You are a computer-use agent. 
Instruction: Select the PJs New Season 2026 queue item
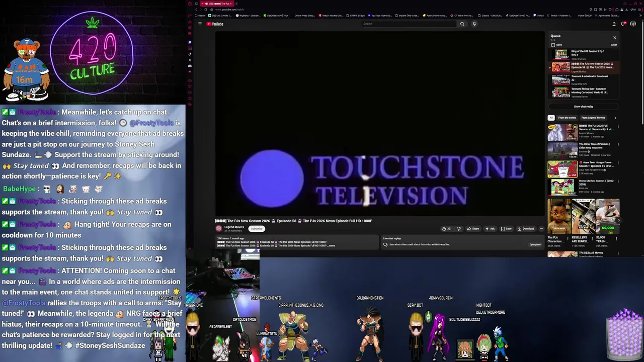coord(584,67)
